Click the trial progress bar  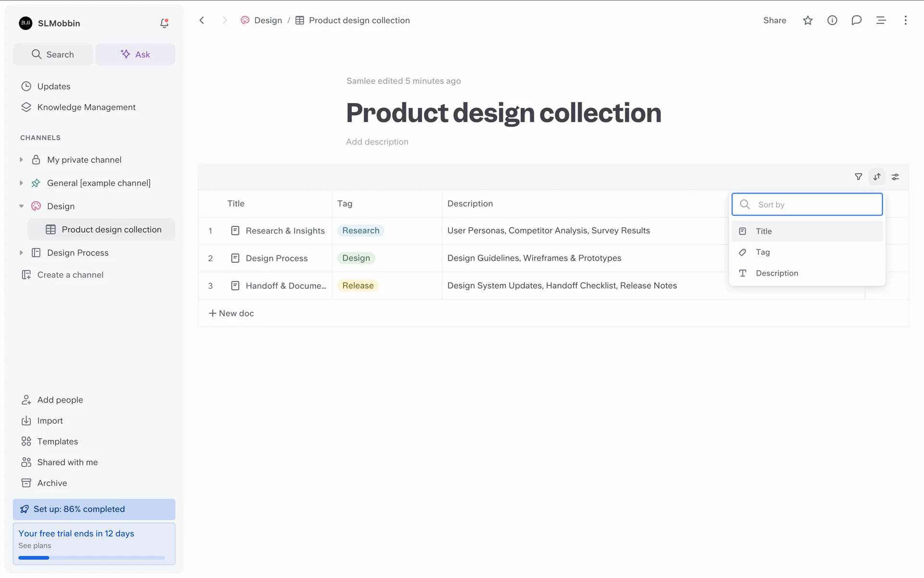[91, 558]
